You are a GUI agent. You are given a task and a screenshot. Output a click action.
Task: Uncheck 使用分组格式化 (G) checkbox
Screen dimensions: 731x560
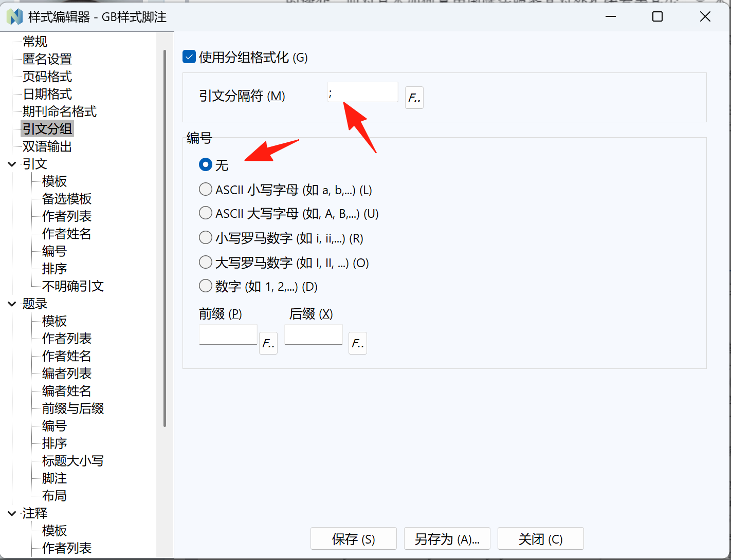coord(189,57)
